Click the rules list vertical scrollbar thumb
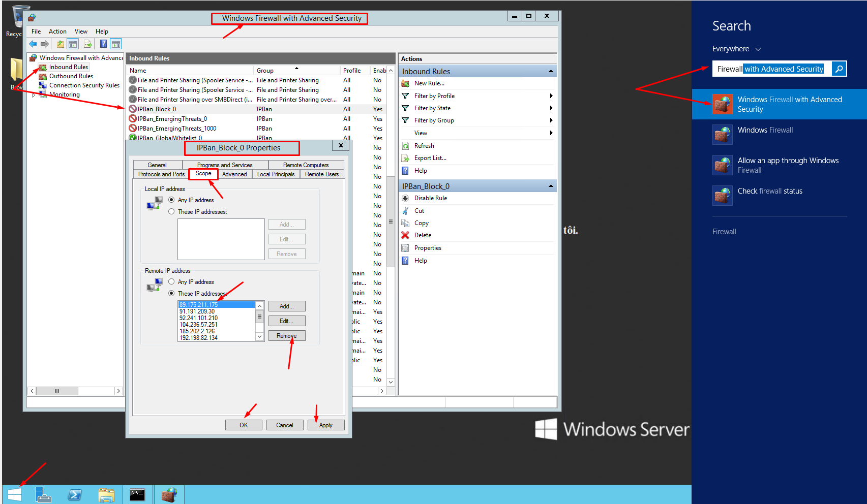Viewport: 867px width, 504px height. point(391,222)
